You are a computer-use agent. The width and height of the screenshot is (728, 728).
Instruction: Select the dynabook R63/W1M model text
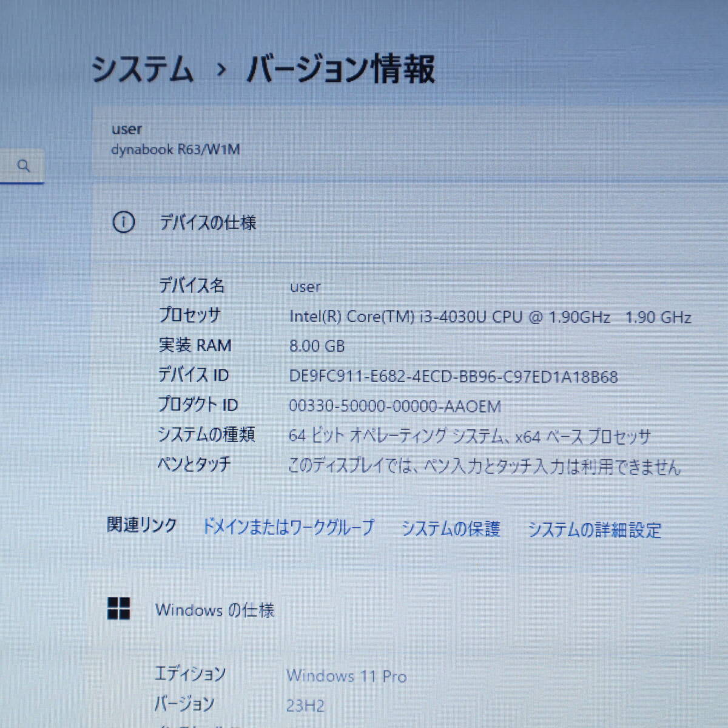(x=175, y=149)
